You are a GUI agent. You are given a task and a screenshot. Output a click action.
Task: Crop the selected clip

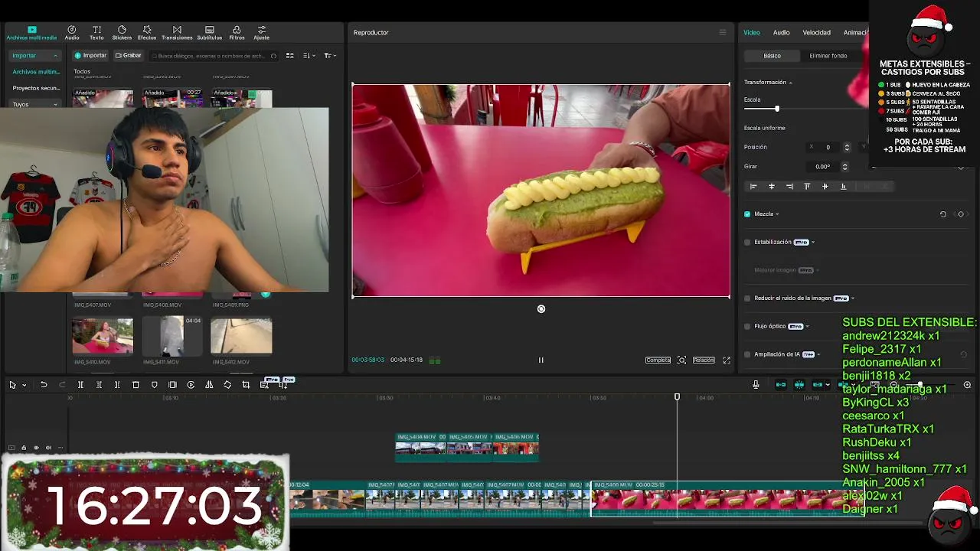pos(246,385)
